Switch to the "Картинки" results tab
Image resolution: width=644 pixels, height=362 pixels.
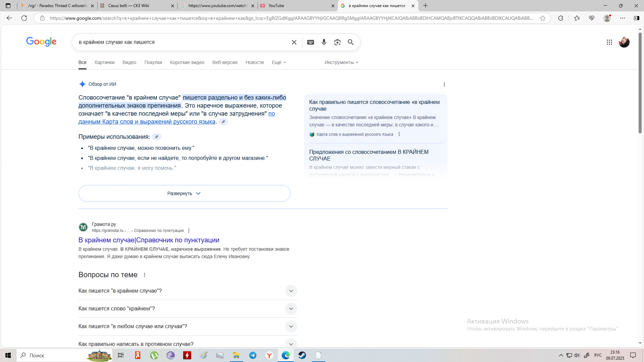click(104, 62)
